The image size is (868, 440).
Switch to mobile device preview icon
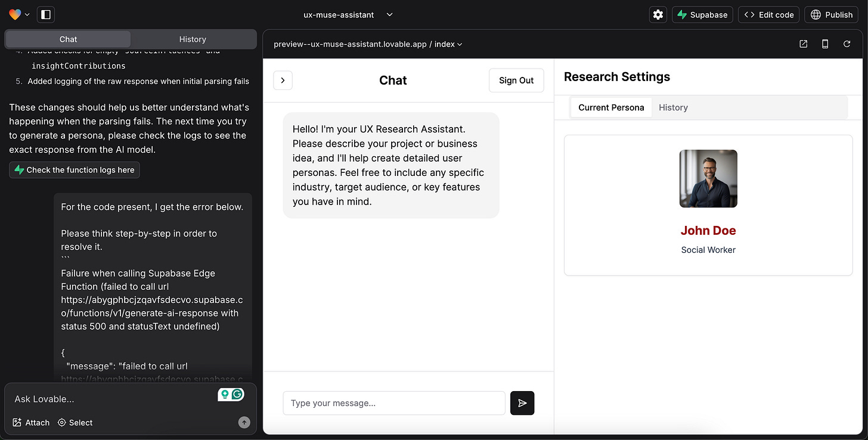pyautogui.click(x=825, y=44)
